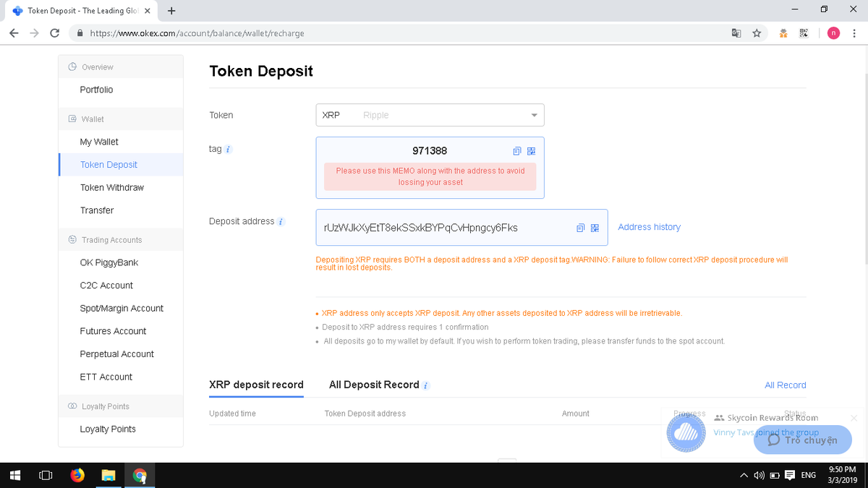
Task: Click the Token Deposit address column header
Action: click(365, 414)
